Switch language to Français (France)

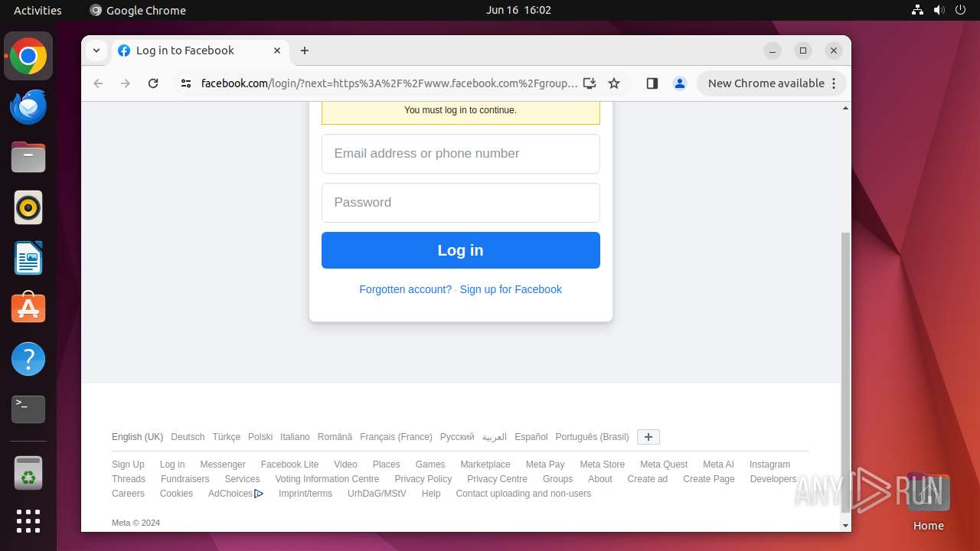[x=396, y=437]
